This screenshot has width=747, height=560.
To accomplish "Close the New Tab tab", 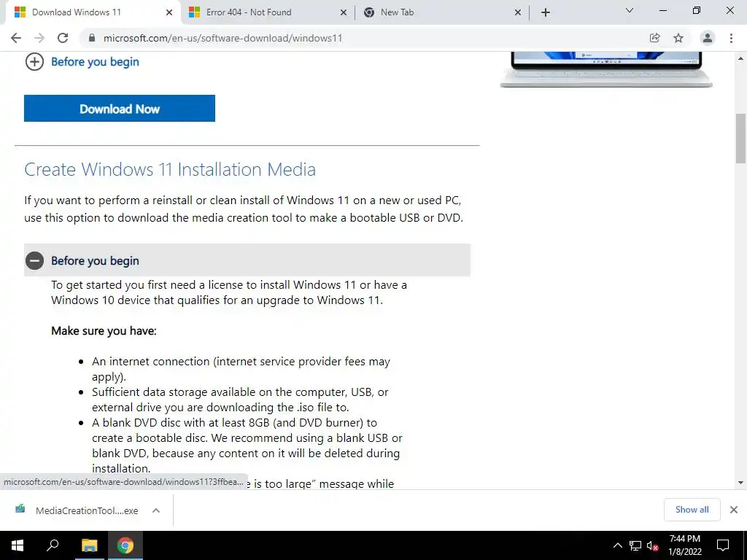I will [x=518, y=12].
